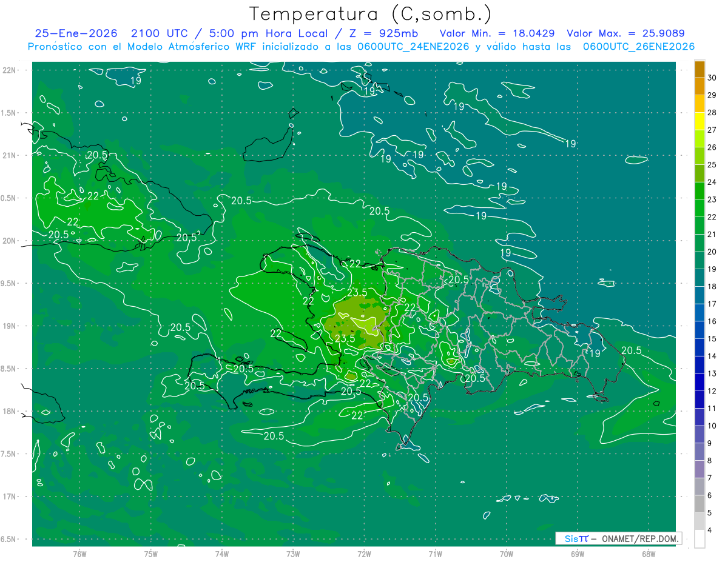This screenshot has width=728, height=562.
Task: Click the "9.5N" latitude axis label
Action: tap(8, 284)
